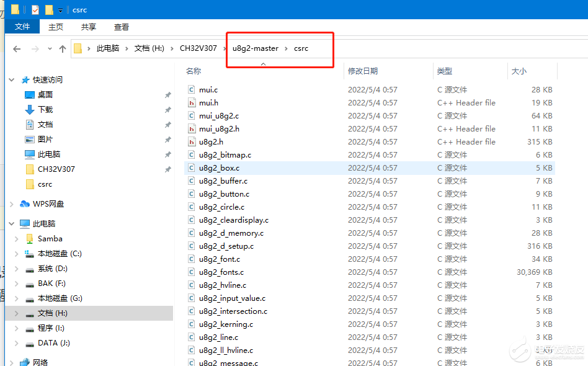Open WPS网盘 cloud icon in sidebar

pyautogui.click(x=25, y=204)
